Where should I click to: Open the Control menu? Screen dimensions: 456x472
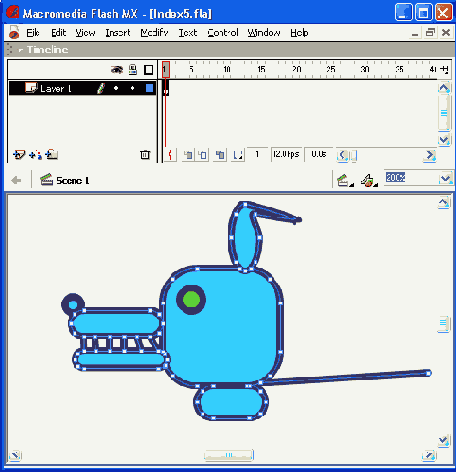tap(223, 33)
